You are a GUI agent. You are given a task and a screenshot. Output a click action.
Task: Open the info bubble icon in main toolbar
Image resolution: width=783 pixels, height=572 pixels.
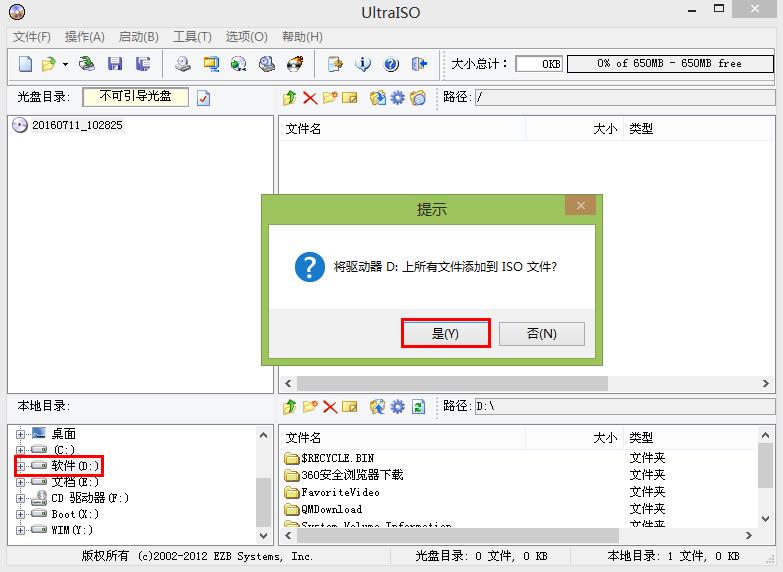coord(363,64)
